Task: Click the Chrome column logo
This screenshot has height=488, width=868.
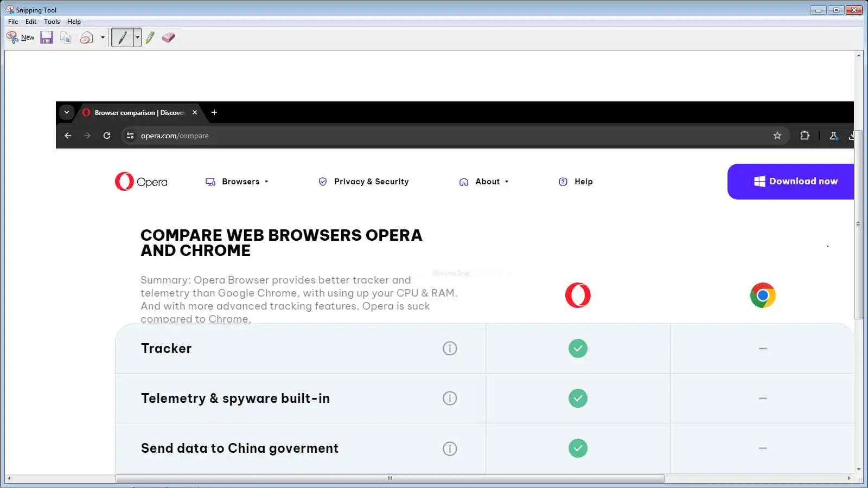Action: tap(763, 296)
